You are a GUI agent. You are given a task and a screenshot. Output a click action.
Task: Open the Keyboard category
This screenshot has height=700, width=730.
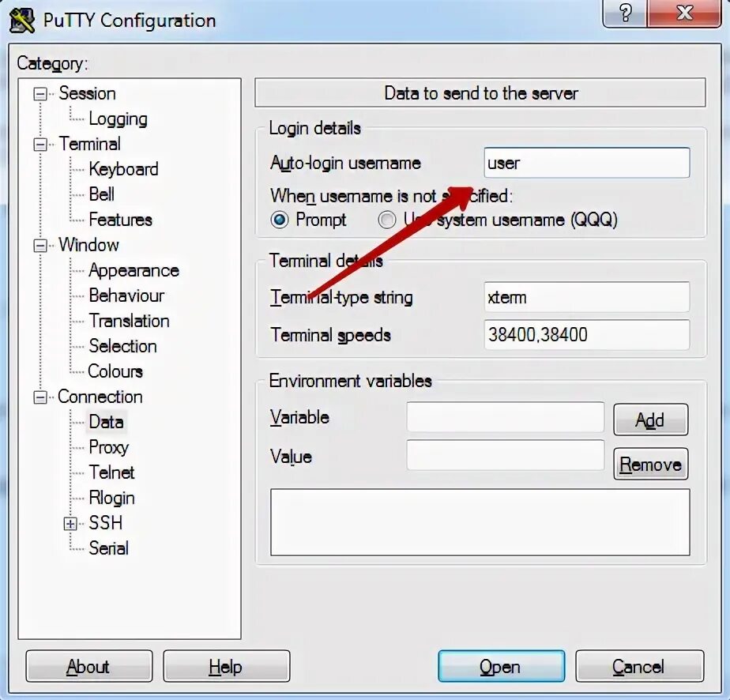(x=123, y=169)
